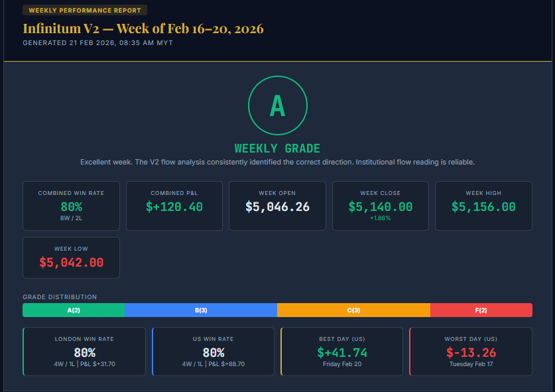
Task: Click the Week Low card
Action: pos(71,257)
